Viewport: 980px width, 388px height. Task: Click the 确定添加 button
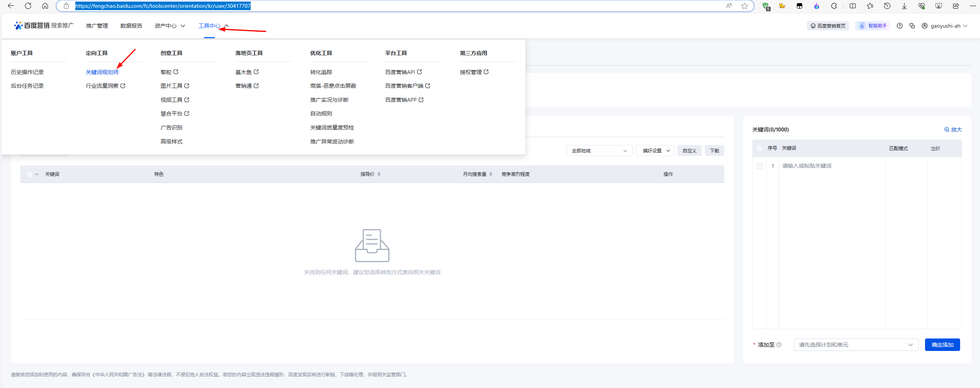(x=942, y=345)
